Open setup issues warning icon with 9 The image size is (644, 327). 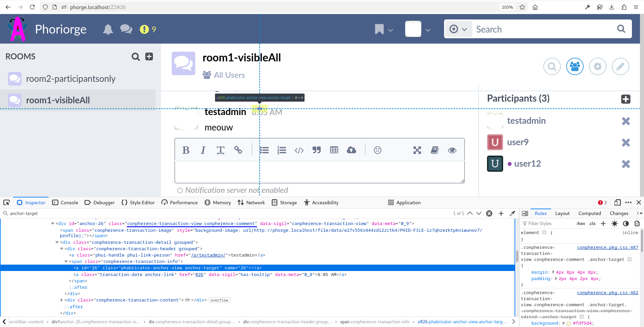pyautogui.click(x=148, y=30)
